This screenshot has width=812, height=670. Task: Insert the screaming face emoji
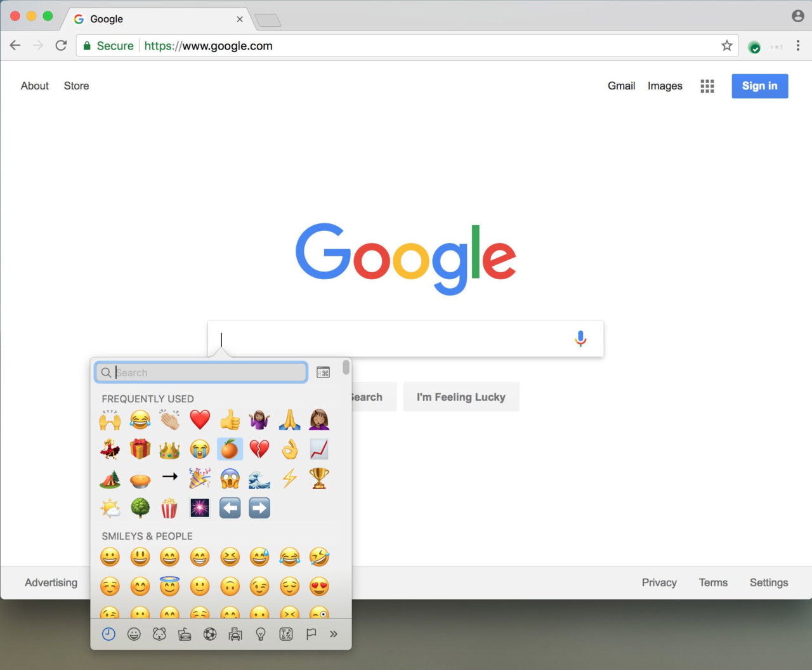[230, 478]
